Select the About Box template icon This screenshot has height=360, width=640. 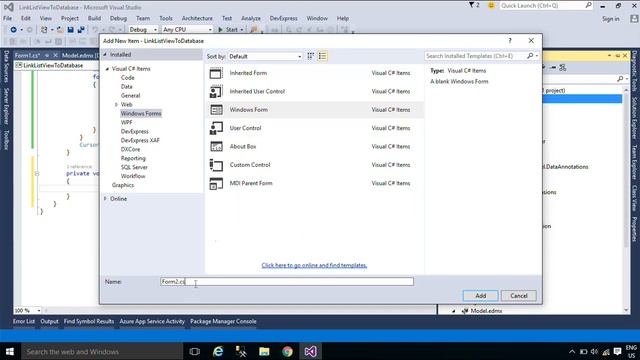(x=216, y=147)
